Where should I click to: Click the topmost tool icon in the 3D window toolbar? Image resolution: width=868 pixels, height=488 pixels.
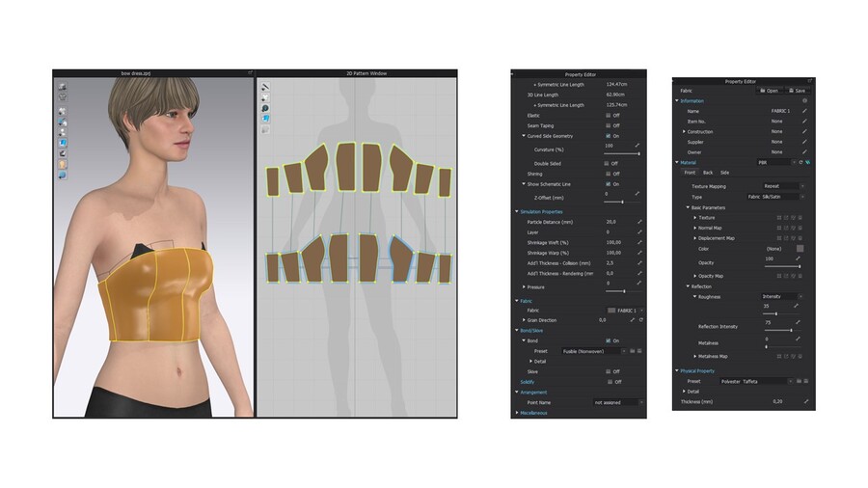63,87
